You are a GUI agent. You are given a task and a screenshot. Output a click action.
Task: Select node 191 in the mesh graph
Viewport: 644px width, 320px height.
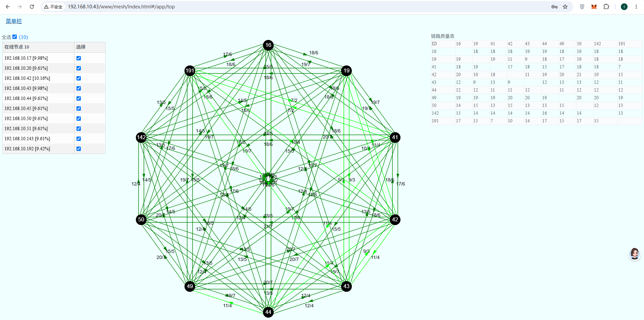pyautogui.click(x=190, y=70)
